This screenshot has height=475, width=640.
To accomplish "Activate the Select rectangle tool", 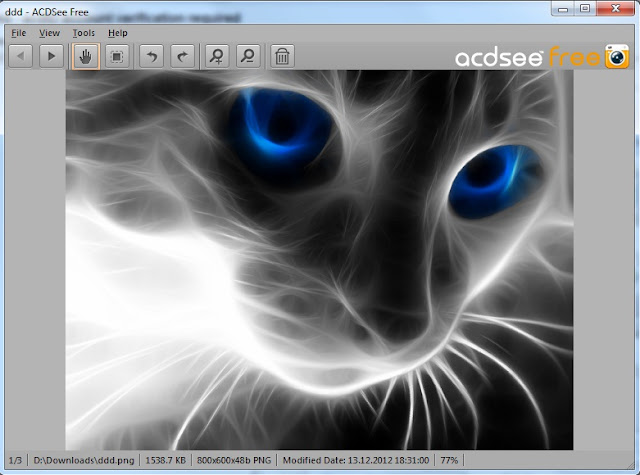I will pos(117,56).
